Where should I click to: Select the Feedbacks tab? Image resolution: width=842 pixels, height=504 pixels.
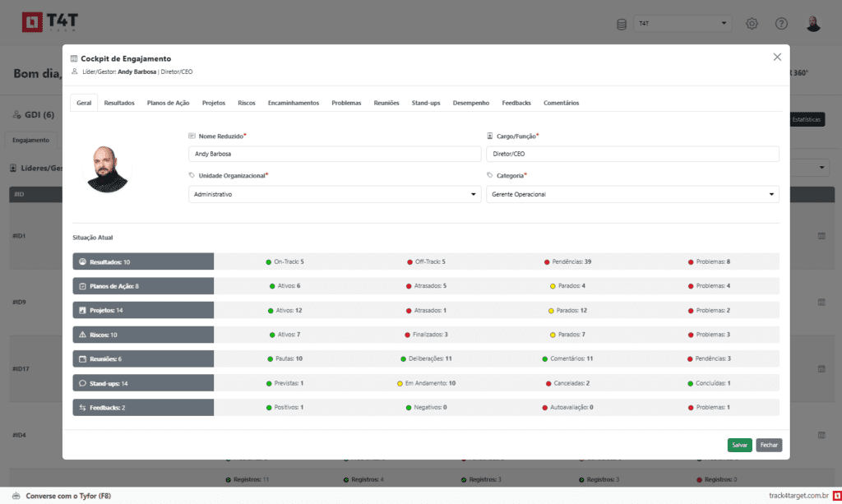pos(516,103)
